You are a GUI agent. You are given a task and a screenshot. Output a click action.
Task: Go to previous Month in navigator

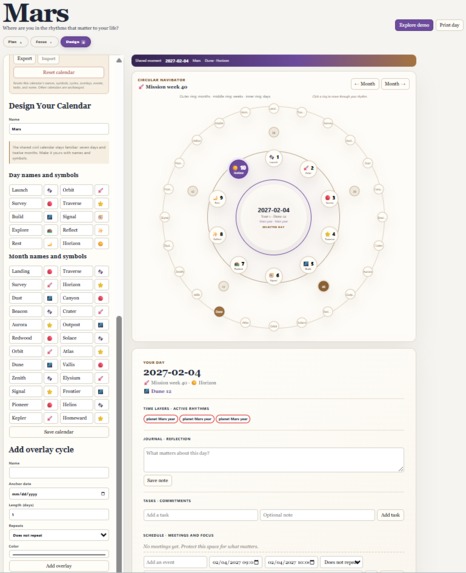pyautogui.click(x=365, y=84)
